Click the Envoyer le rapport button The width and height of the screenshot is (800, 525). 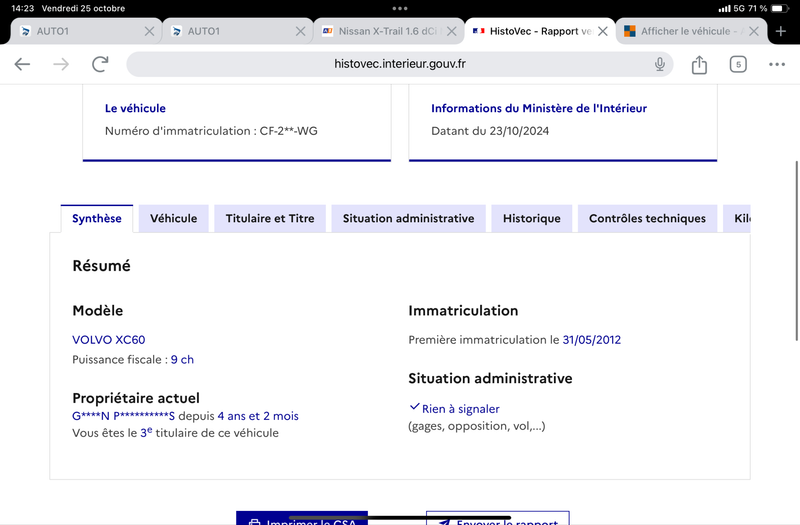point(497,518)
